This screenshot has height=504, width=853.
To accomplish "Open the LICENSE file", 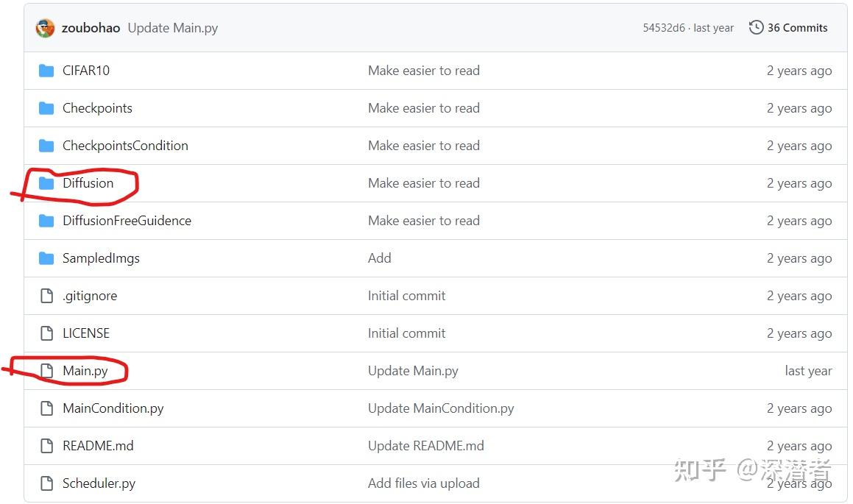I will (x=85, y=333).
